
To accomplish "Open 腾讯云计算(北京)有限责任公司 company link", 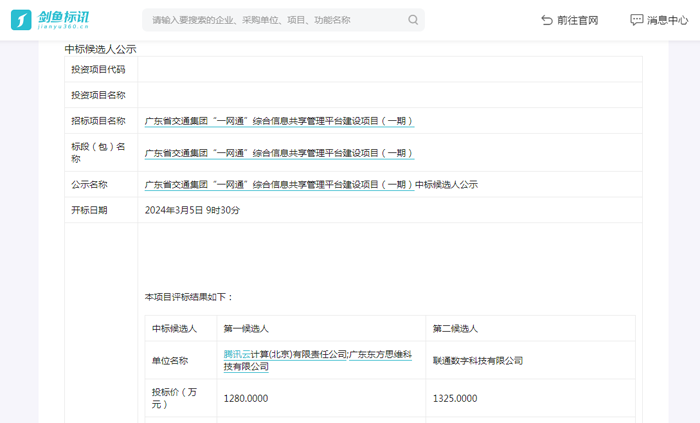I will coord(285,354).
